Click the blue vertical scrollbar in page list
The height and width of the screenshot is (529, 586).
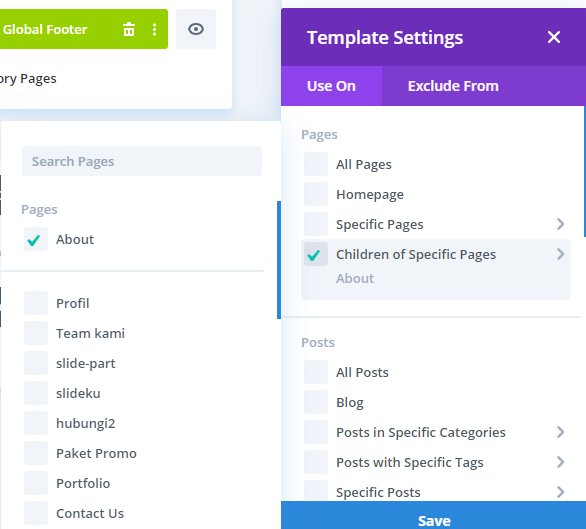point(279,260)
